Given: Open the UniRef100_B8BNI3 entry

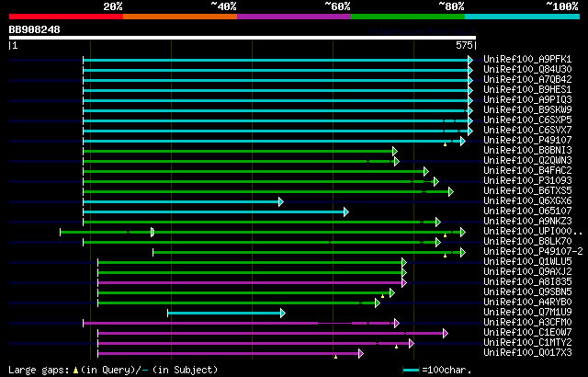Looking at the screenshot, I should coord(527,151).
